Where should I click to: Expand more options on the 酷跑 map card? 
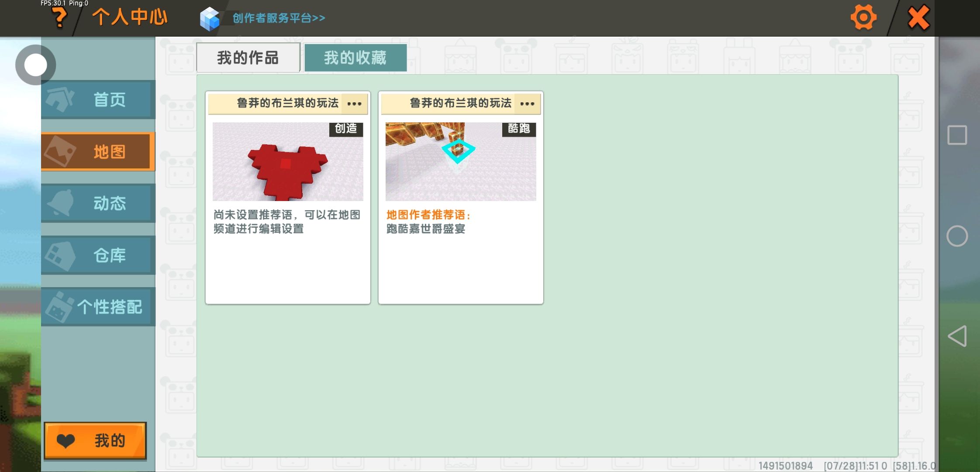click(x=527, y=104)
